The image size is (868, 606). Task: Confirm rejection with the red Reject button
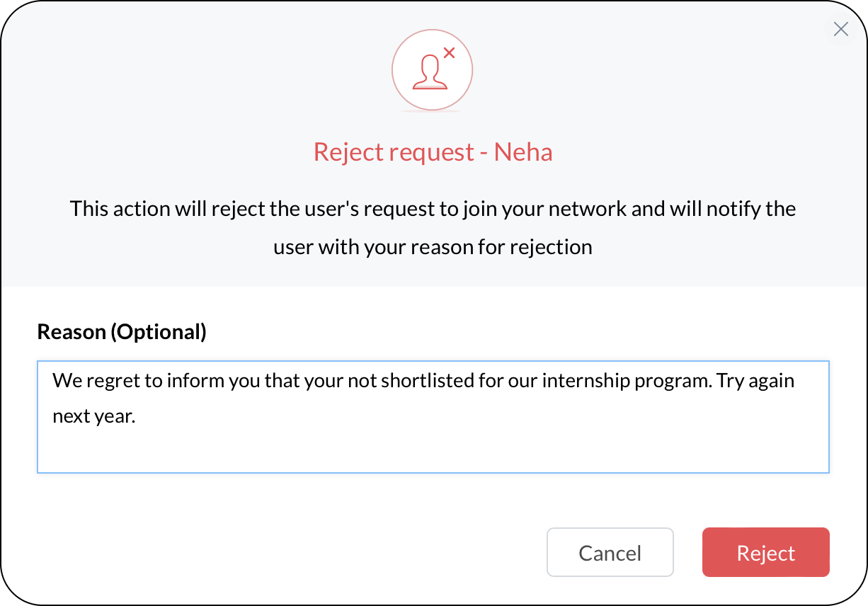[765, 552]
